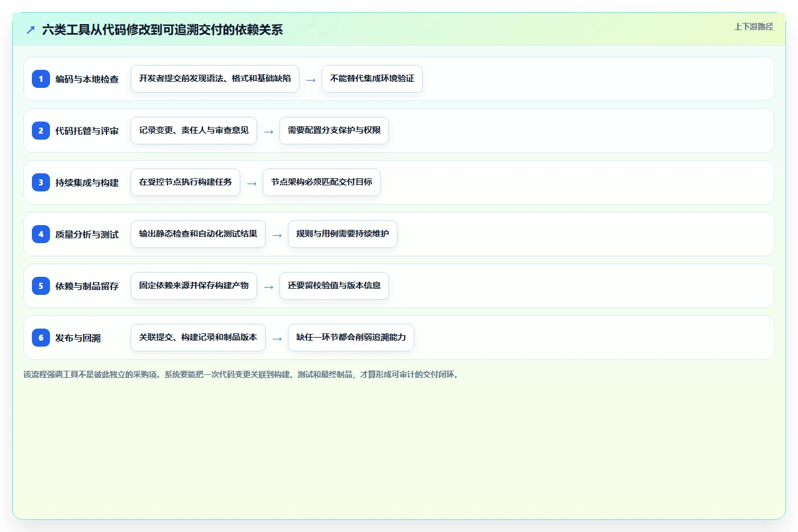Viewport: 798px width, 532px height.
Task: Select step badge number 1
Action: point(41,79)
